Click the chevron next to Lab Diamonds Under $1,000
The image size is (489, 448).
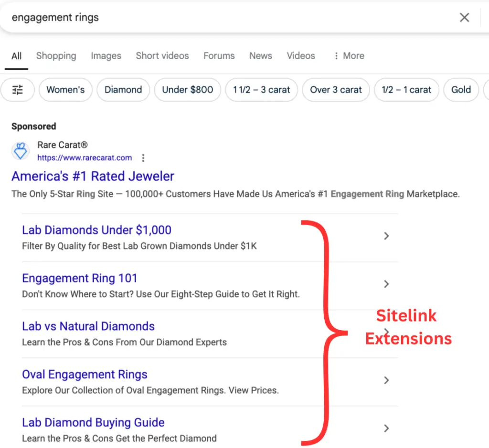386,236
